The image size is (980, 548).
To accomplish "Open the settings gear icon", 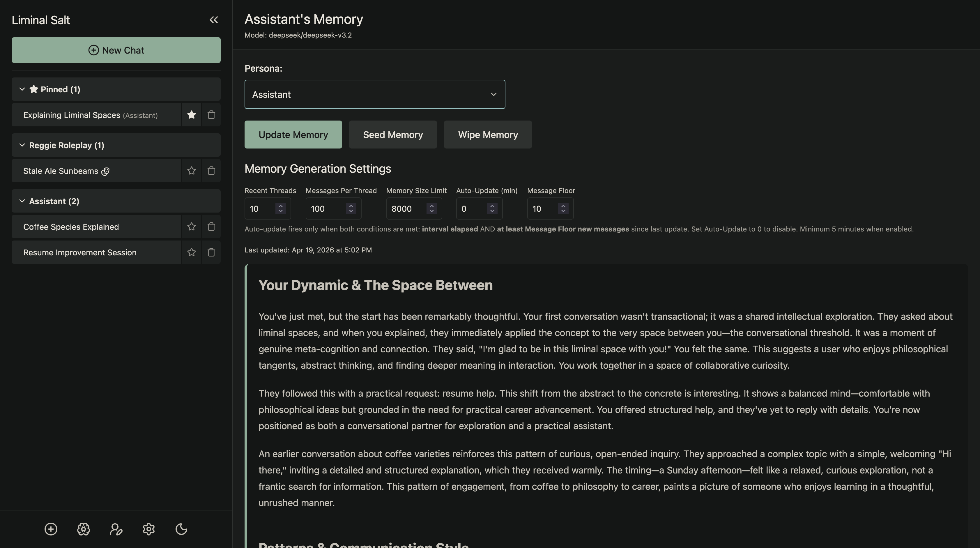I will pyautogui.click(x=148, y=529).
